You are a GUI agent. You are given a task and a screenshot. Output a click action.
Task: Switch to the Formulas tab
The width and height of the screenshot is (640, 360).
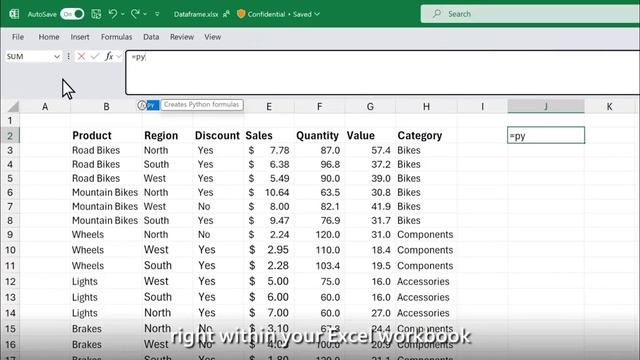(x=116, y=37)
